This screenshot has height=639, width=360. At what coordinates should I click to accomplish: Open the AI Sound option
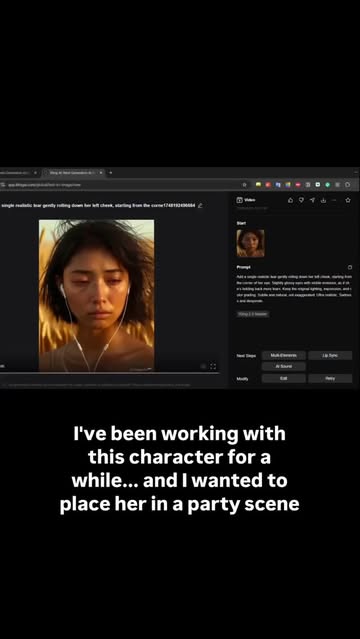click(x=284, y=366)
